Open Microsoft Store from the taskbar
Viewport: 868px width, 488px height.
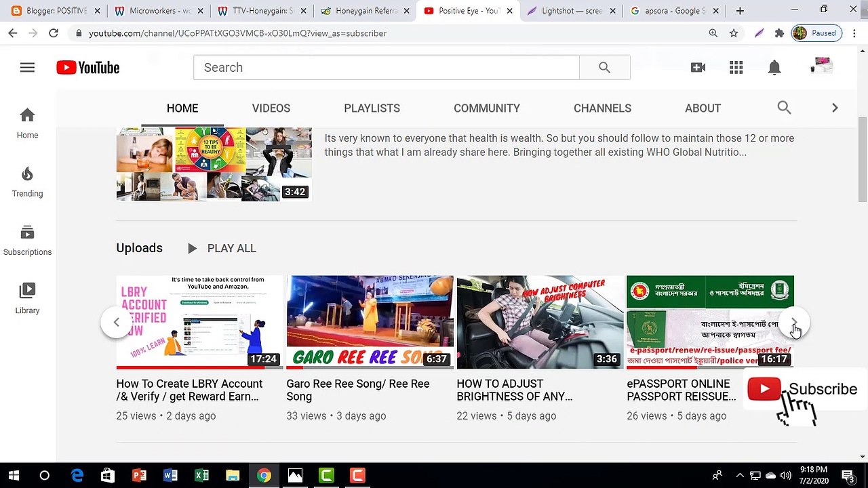(108, 476)
